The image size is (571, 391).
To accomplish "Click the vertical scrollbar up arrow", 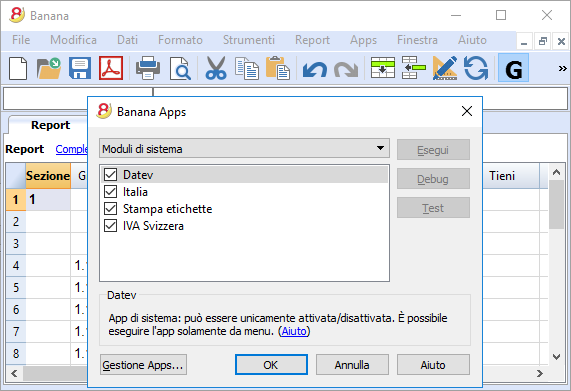I will 556,172.
